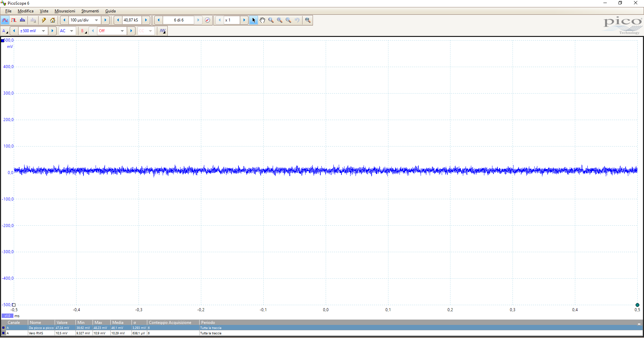Click the Pico Technology logo
Viewport: 644px width, 338px height.
(623, 25)
